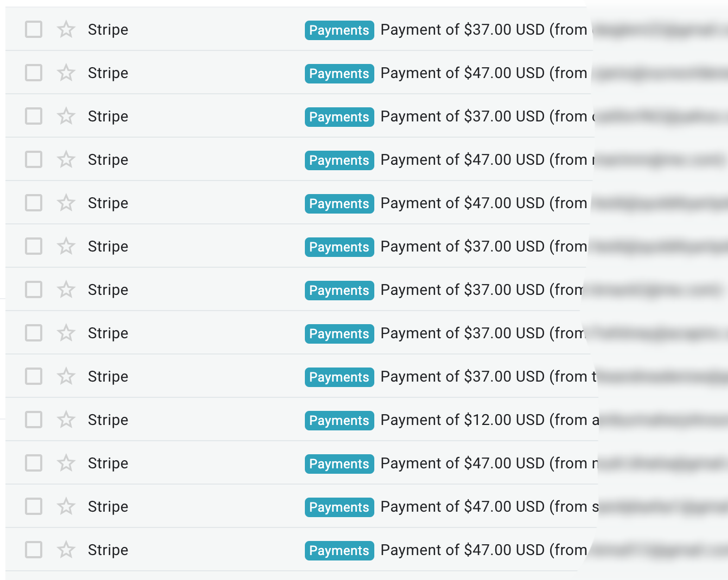Open the Payment of $12.00 USD email

[462, 420]
